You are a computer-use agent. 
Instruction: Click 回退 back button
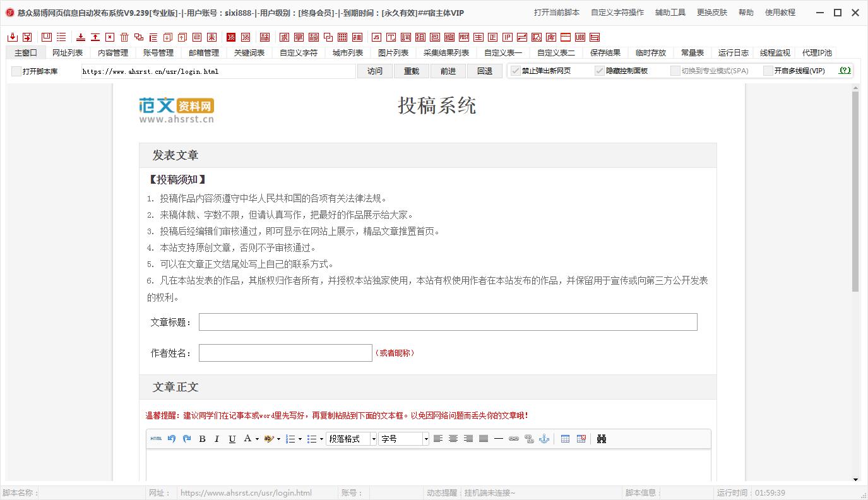click(485, 71)
